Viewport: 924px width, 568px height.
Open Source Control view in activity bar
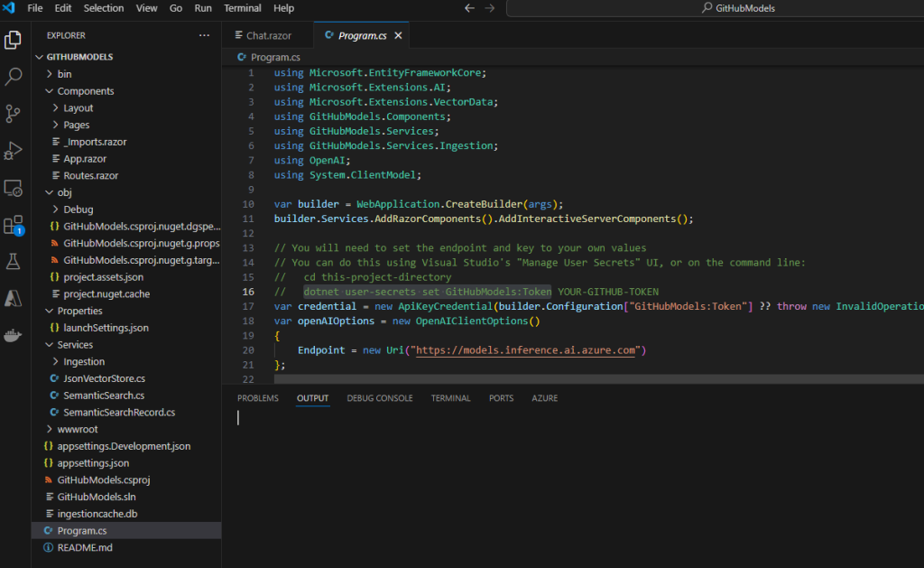(13, 113)
